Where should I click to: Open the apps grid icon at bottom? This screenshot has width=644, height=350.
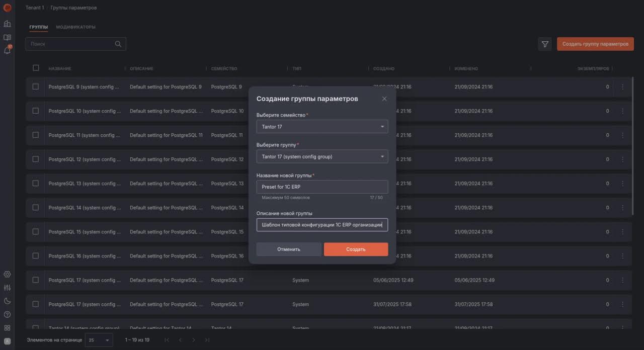click(7, 327)
